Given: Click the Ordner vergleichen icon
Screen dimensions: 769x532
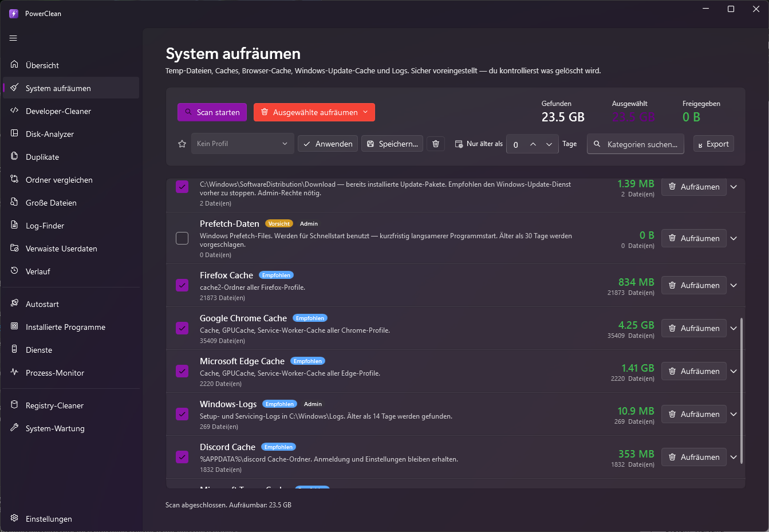Looking at the screenshot, I should [x=14, y=179].
